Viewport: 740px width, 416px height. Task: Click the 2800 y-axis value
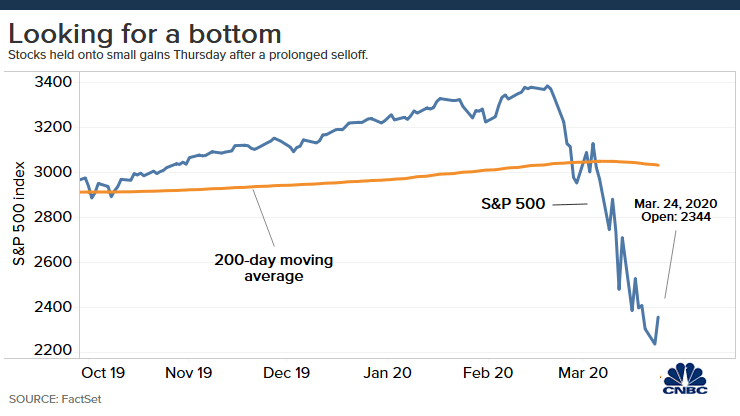point(53,217)
